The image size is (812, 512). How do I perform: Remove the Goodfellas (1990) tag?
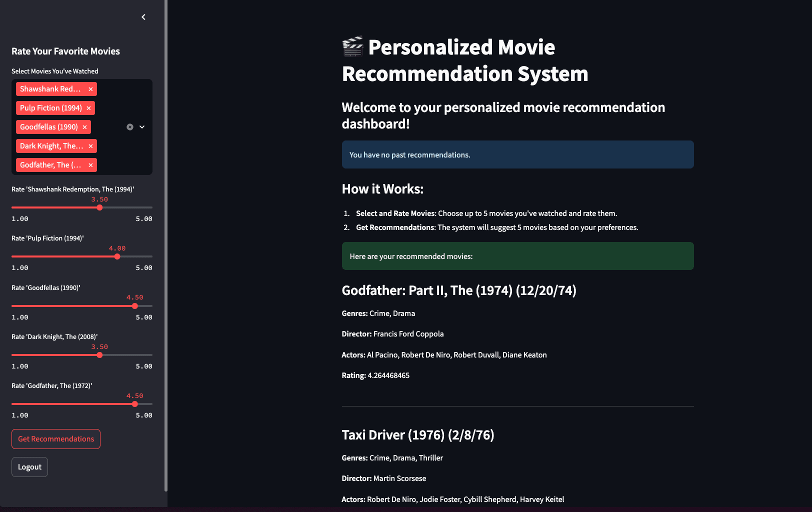click(x=84, y=127)
